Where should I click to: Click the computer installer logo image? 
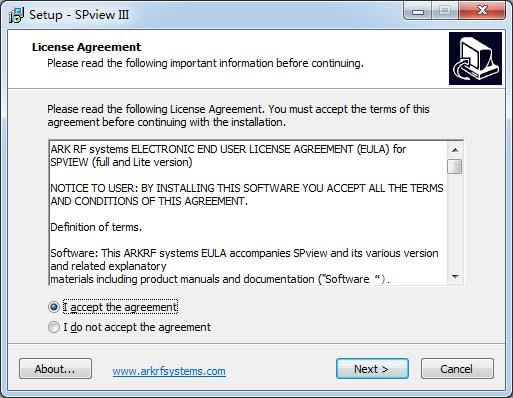(475, 58)
